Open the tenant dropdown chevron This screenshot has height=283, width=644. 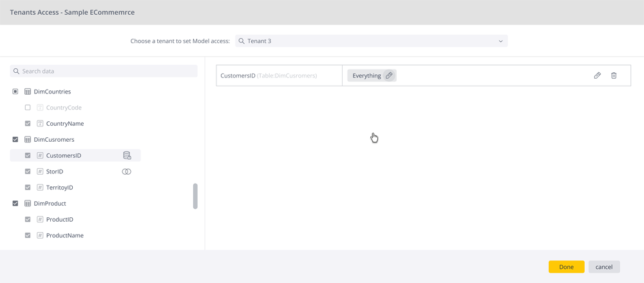click(500, 41)
